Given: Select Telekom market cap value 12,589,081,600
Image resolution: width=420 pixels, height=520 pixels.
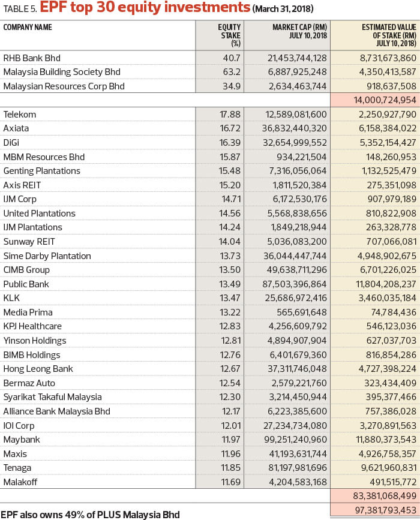Looking at the screenshot, I should point(296,115).
